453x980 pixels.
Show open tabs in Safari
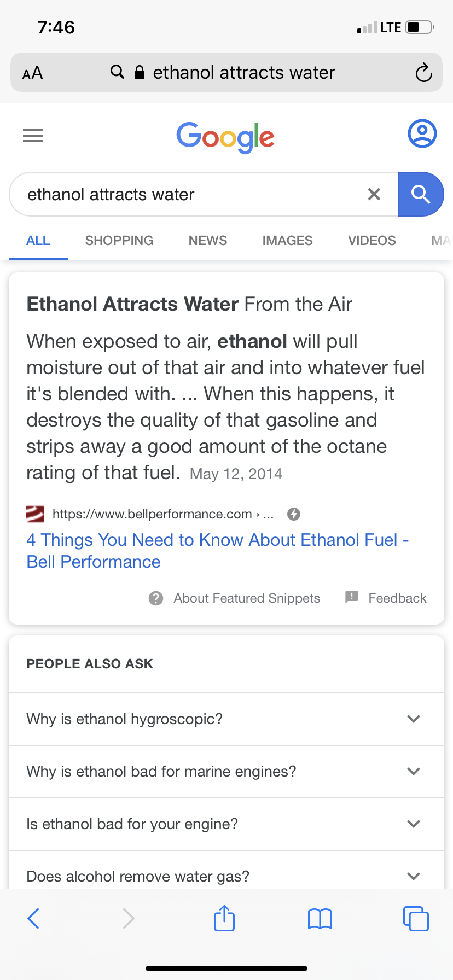[416, 918]
